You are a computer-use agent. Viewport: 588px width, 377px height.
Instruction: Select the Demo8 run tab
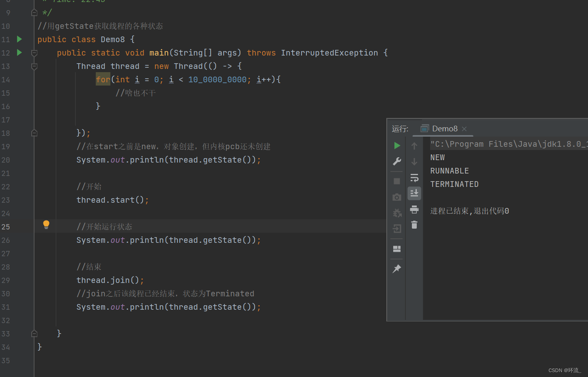point(445,129)
